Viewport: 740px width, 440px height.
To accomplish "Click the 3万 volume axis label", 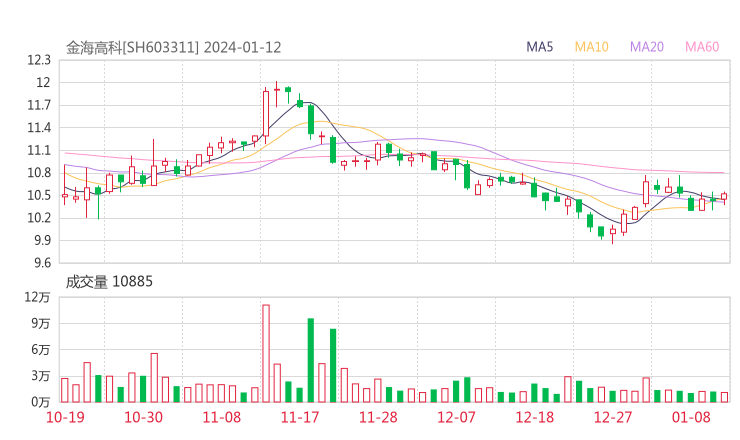I will 41,376.
